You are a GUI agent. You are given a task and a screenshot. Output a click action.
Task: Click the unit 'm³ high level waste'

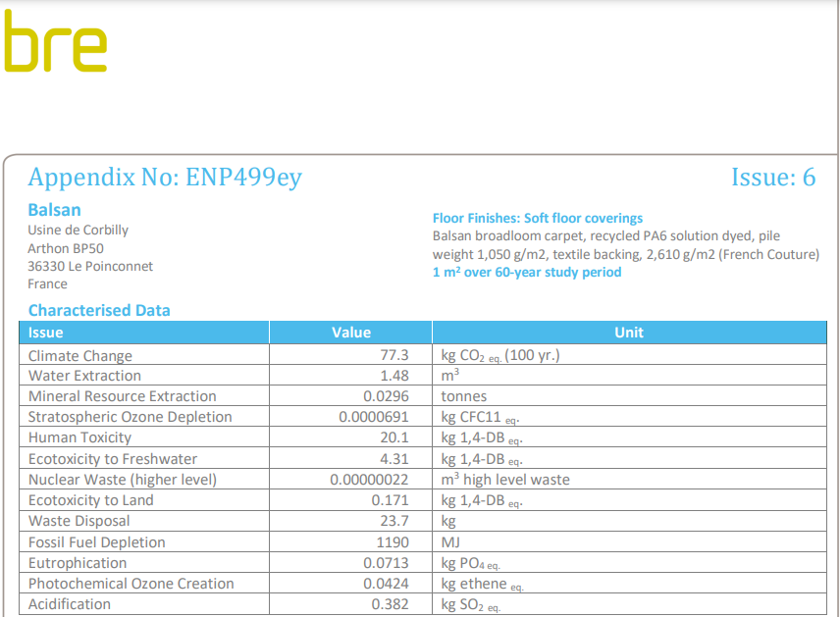click(x=505, y=480)
